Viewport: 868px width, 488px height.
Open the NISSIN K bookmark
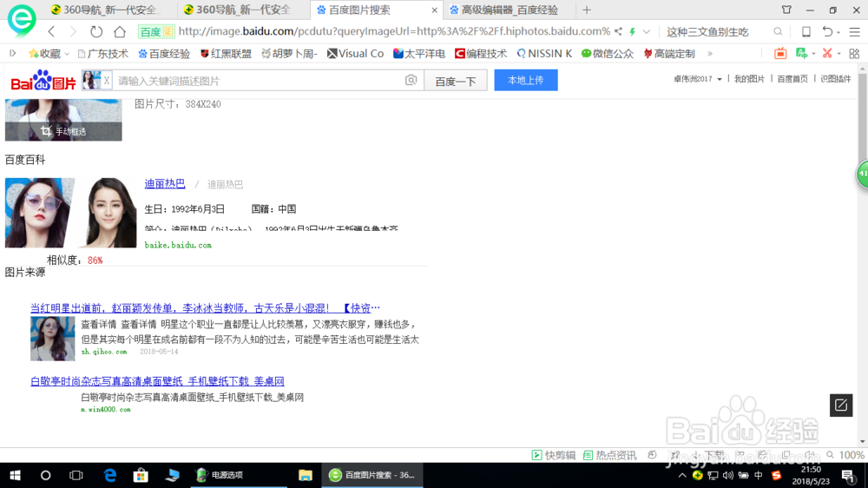click(544, 53)
